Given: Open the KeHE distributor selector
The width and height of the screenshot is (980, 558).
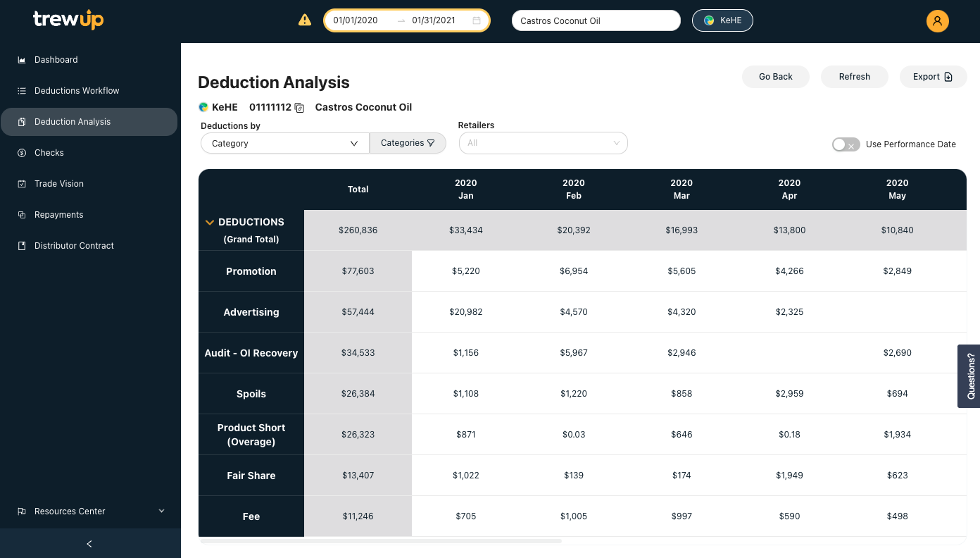Looking at the screenshot, I should (722, 20).
